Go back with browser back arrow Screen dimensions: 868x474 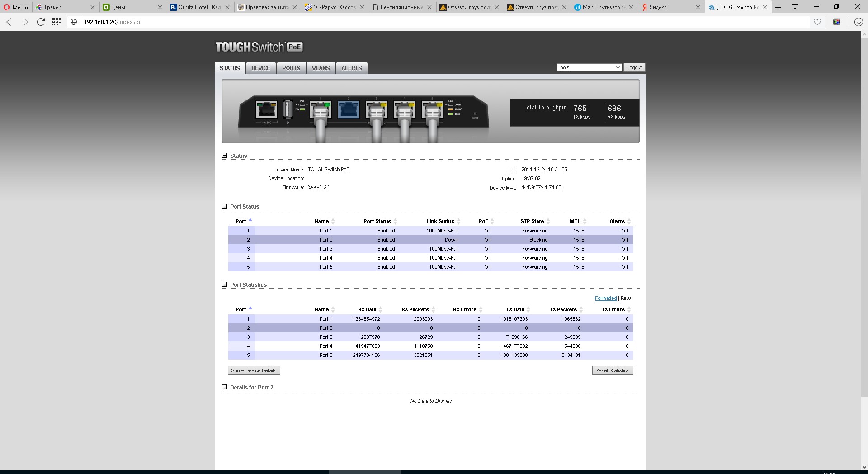click(9, 22)
